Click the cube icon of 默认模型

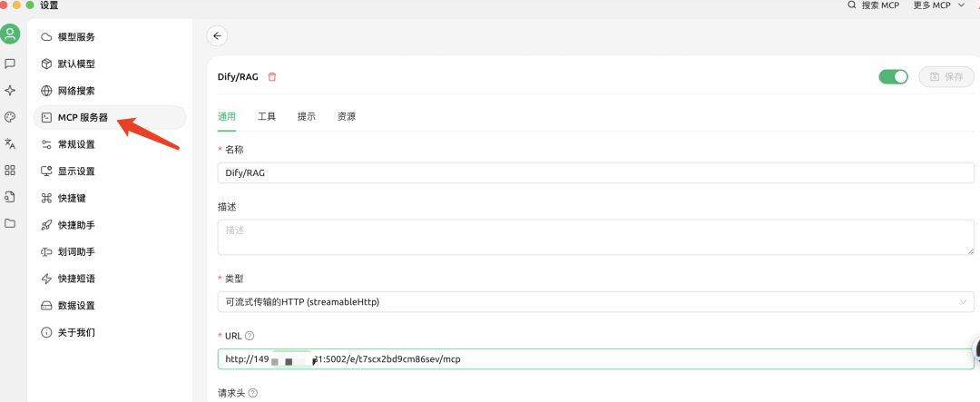(46, 64)
